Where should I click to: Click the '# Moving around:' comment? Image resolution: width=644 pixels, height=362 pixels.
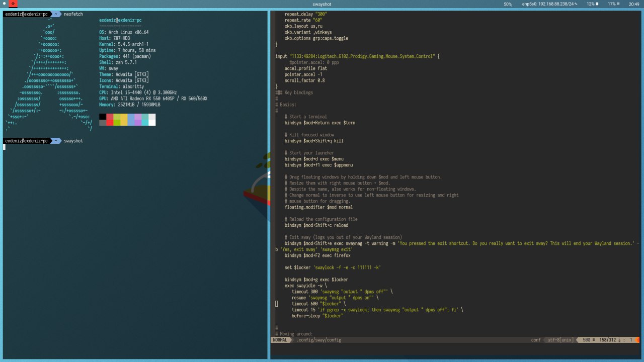294,334
